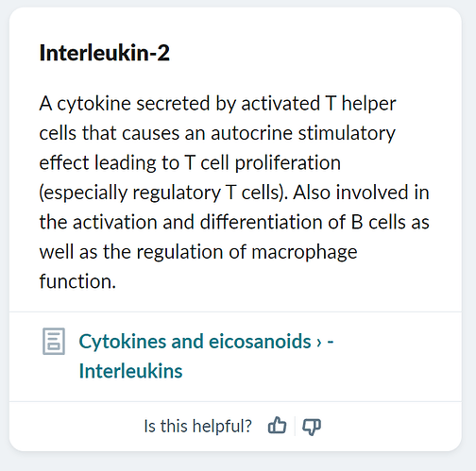476x471 pixels.
Task: Click the word "macrophage" in the text
Action: (304, 252)
